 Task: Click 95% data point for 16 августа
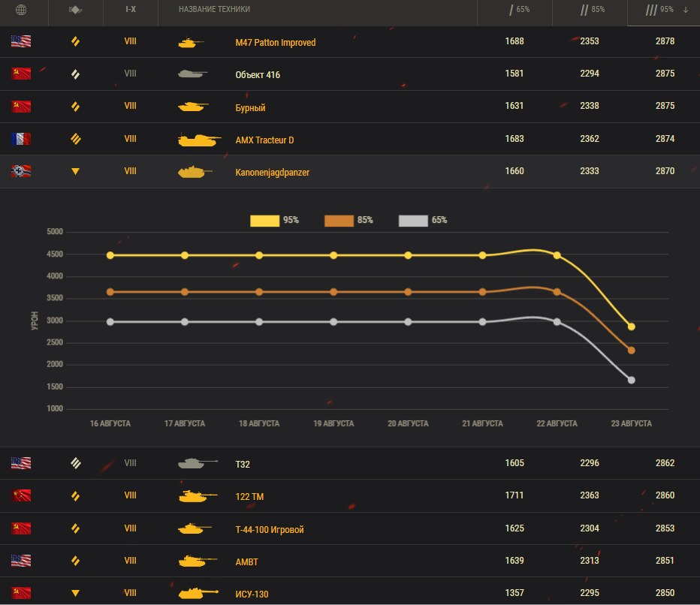pyautogui.click(x=110, y=255)
